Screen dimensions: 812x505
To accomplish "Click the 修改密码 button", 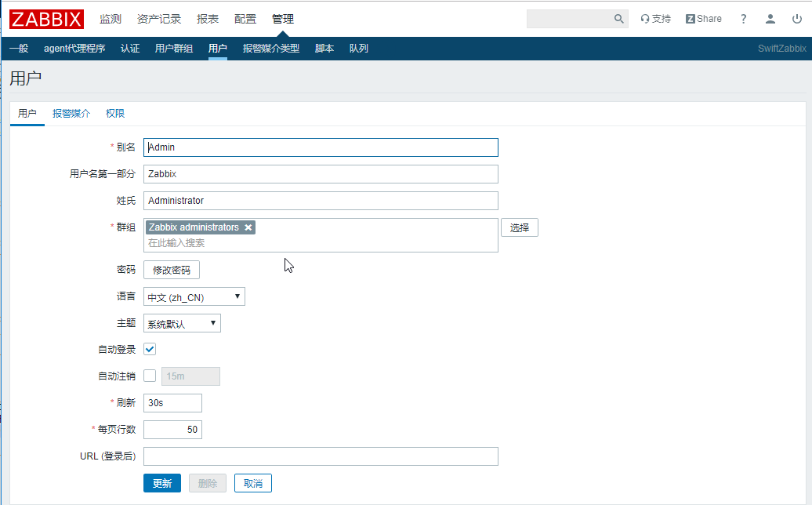I will click(x=172, y=270).
